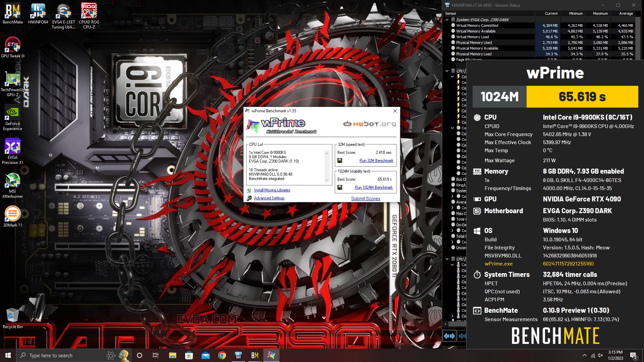
Task: Click the blue double-arrow button in HWiNFO toolbar
Action: coord(449,336)
